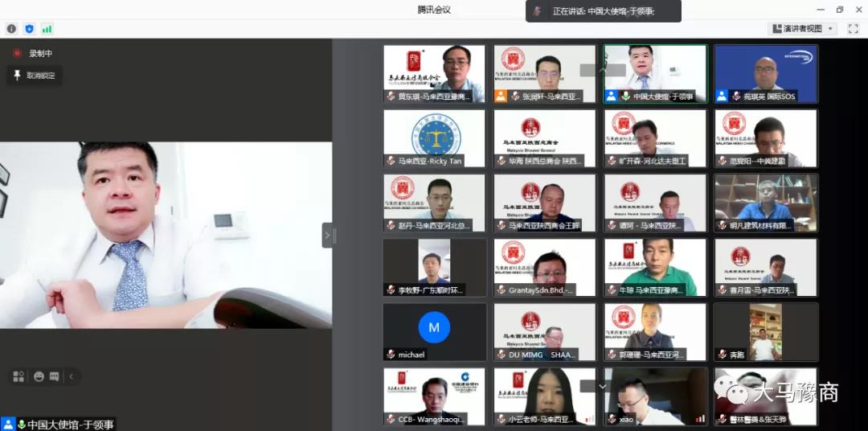The width and height of the screenshot is (868, 431).
Task: Click the 正在讲话 speaker notification banner
Action: click(603, 11)
